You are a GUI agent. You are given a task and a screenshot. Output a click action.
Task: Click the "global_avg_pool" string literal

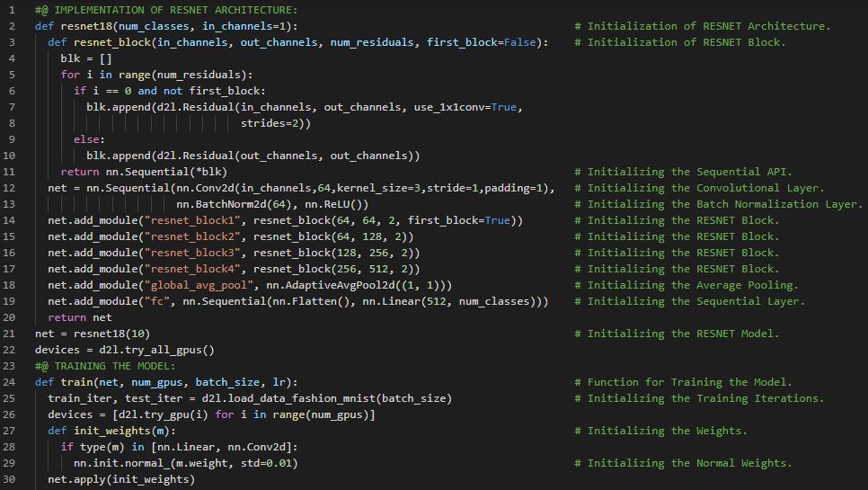(x=197, y=285)
